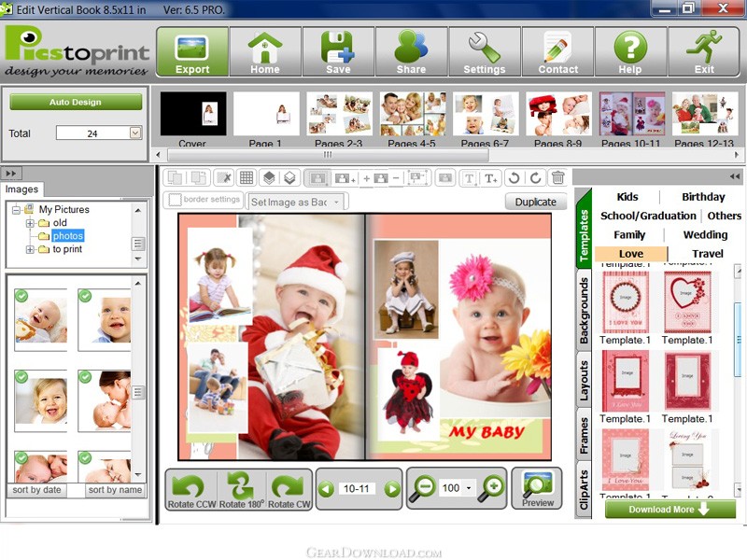Viewport: 747px width, 560px height.
Task: Exit the application via running man icon
Action: (704, 52)
